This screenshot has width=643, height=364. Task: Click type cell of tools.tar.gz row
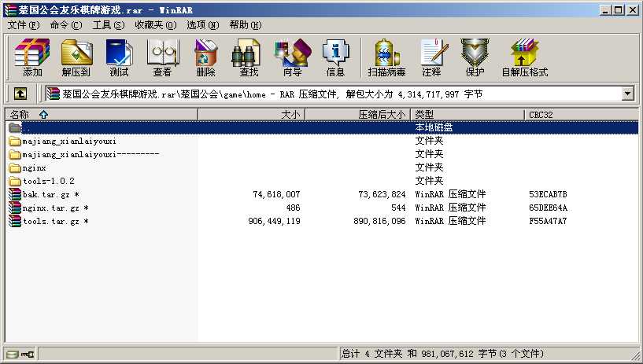pyautogui.click(x=450, y=221)
